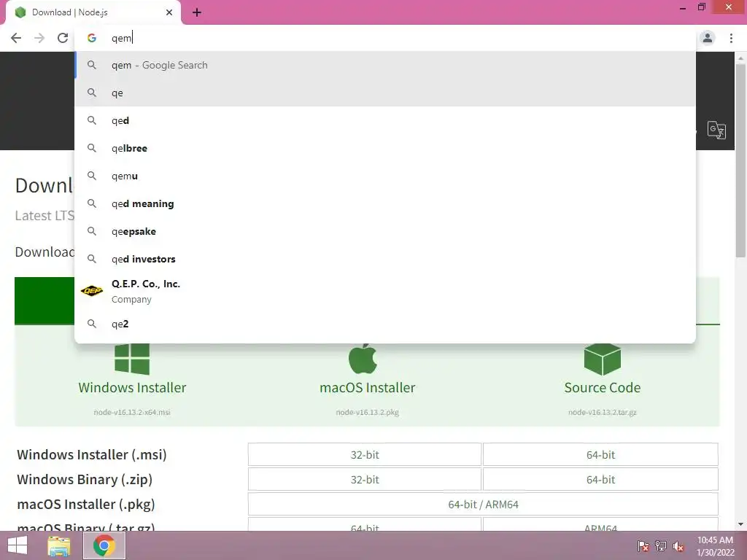Click the muted volume tray icon
The height and width of the screenshot is (560, 747).
click(x=678, y=546)
